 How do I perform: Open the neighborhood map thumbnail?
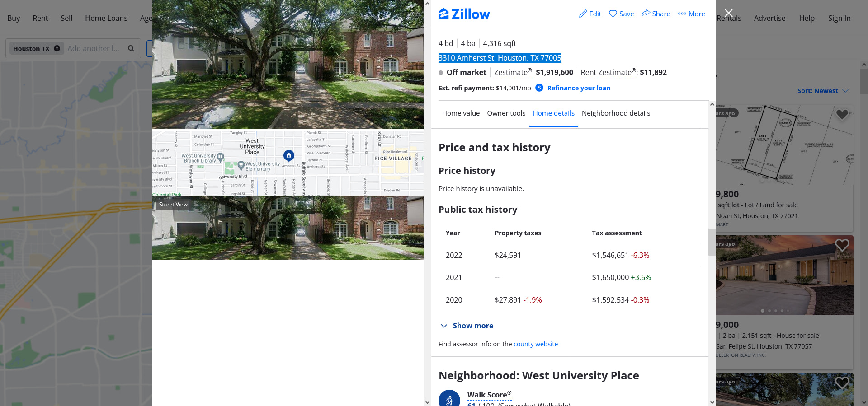(288, 163)
